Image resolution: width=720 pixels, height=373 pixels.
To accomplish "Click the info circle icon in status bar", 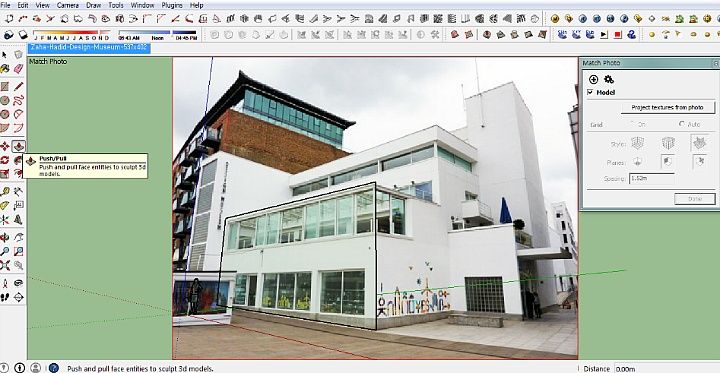I will 19,368.
